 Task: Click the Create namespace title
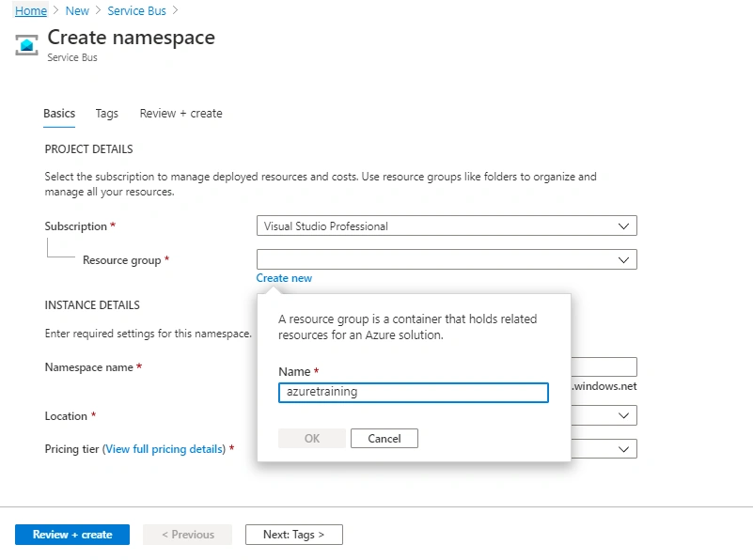[x=131, y=38]
